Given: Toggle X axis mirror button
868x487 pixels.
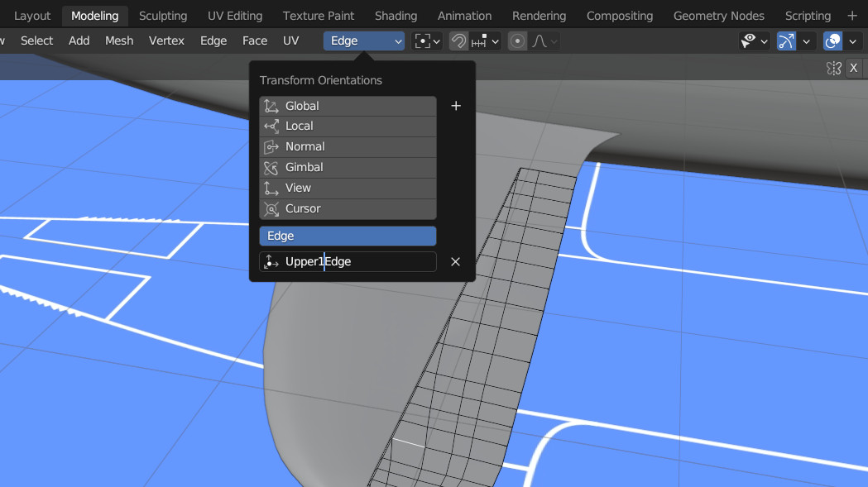Looking at the screenshot, I should coord(854,68).
